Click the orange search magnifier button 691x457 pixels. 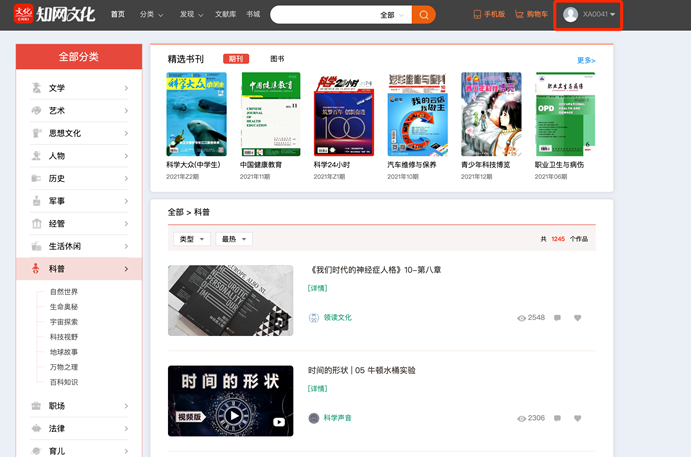click(424, 15)
